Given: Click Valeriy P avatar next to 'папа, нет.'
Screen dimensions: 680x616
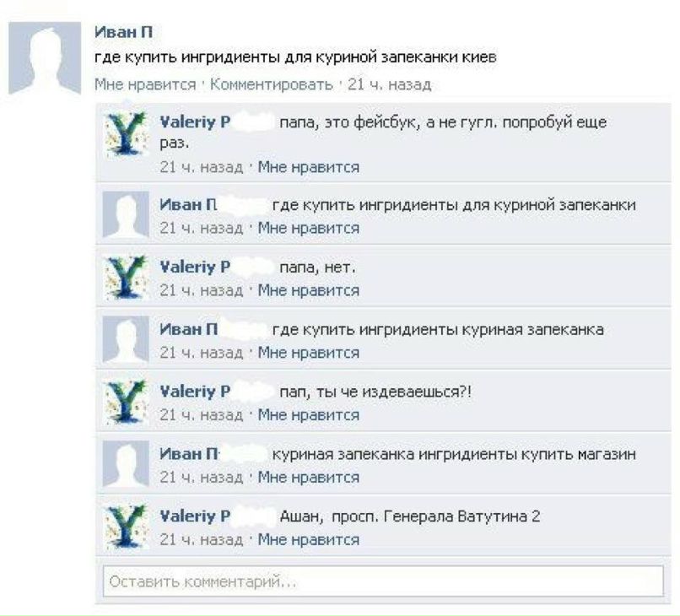Looking at the screenshot, I should click(127, 277).
